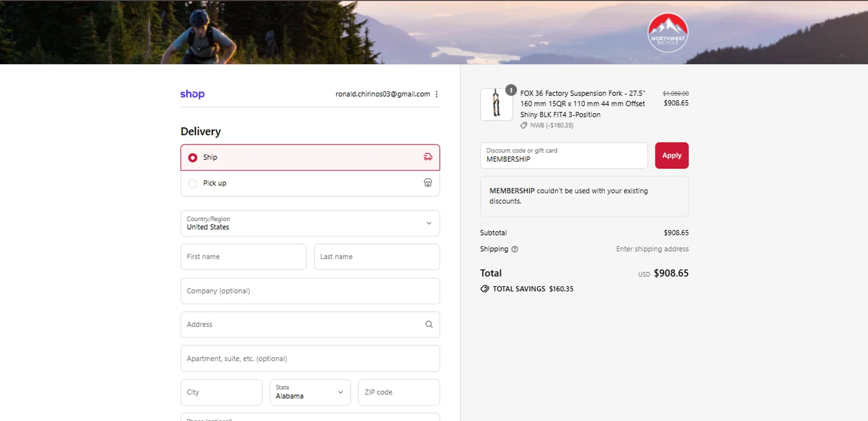The image size is (868, 421).
Task: Click the ZIP code field
Action: click(x=399, y=392)
